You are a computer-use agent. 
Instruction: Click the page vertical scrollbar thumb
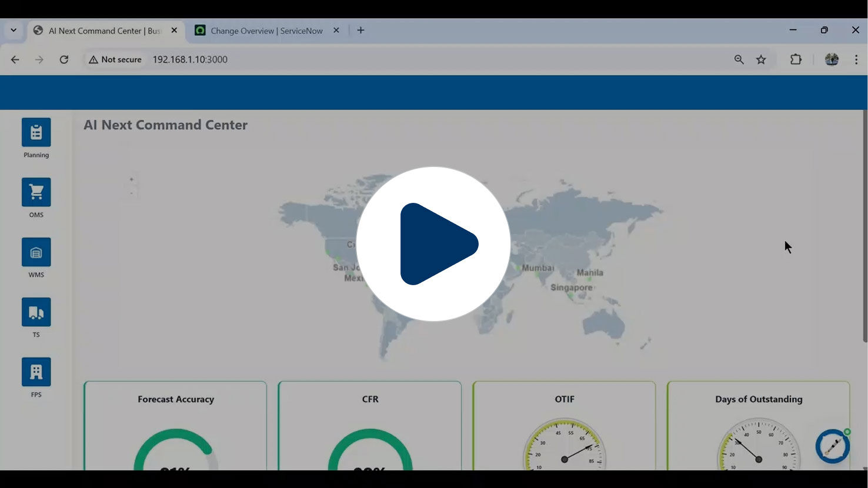pyautogui.click(x=865, y=226)
